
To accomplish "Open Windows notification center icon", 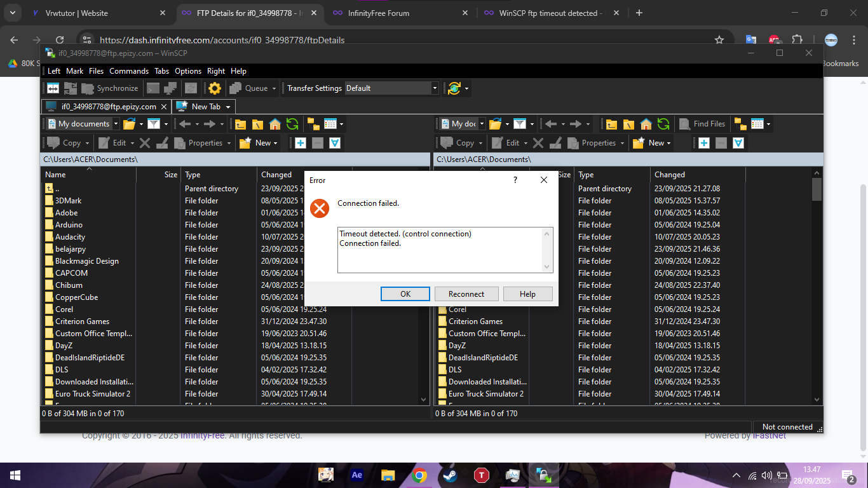I will pyautogui.click(x=848, y=475).
